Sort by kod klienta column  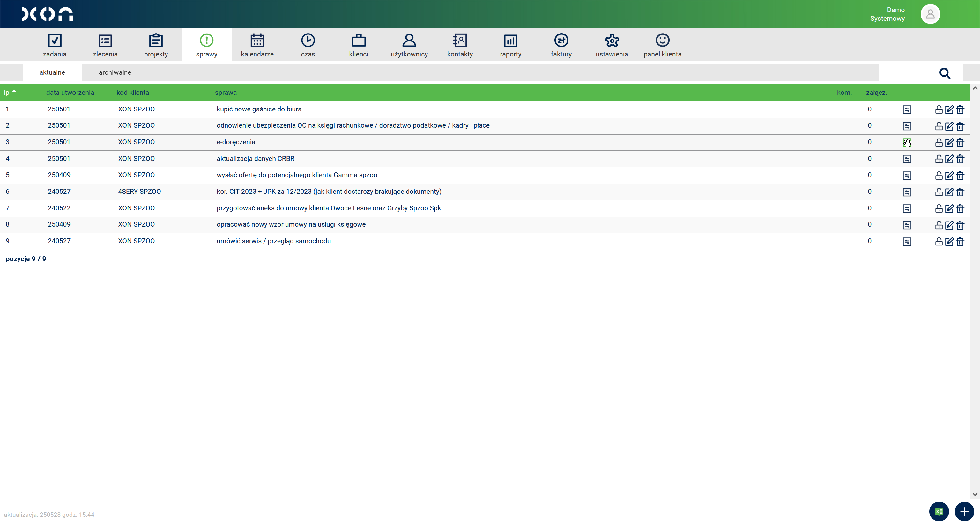(x=133, y=93)
